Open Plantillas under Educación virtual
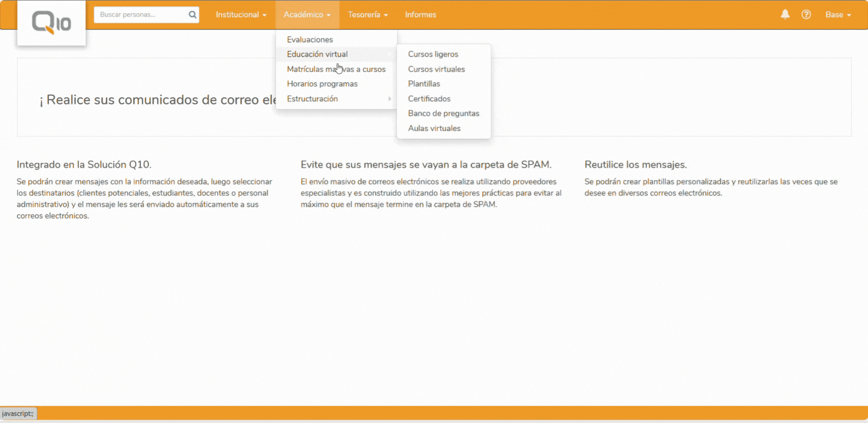This screenshot has height=424, width=868. click(x=424, y=84)
